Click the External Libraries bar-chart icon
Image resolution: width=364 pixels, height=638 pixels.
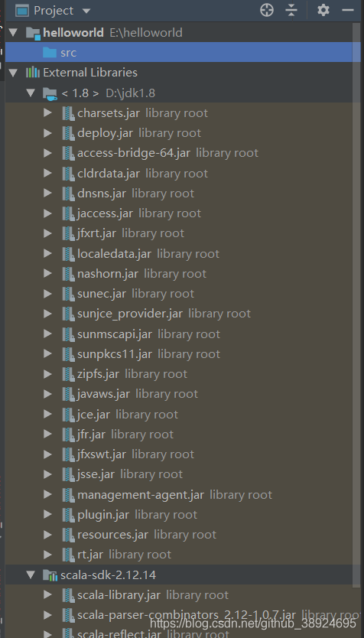33,73
